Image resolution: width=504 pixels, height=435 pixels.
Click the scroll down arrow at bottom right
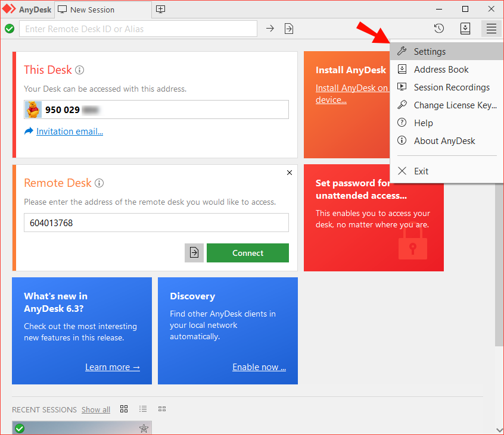point(499,430)
